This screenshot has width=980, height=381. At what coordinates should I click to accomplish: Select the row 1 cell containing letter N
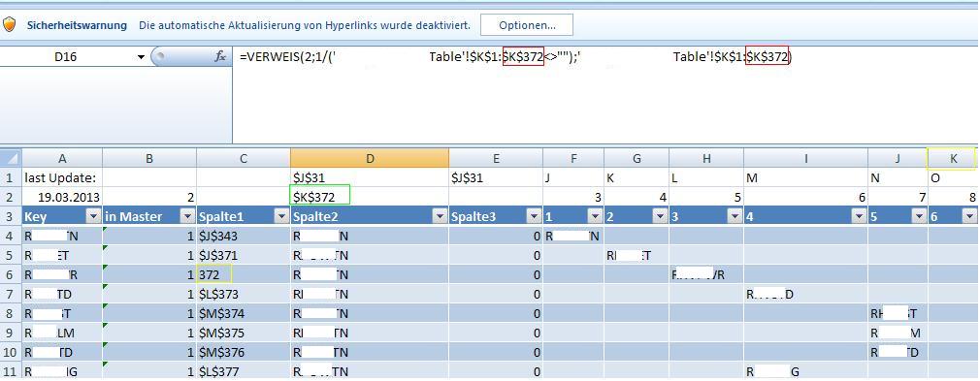[898, 177]
